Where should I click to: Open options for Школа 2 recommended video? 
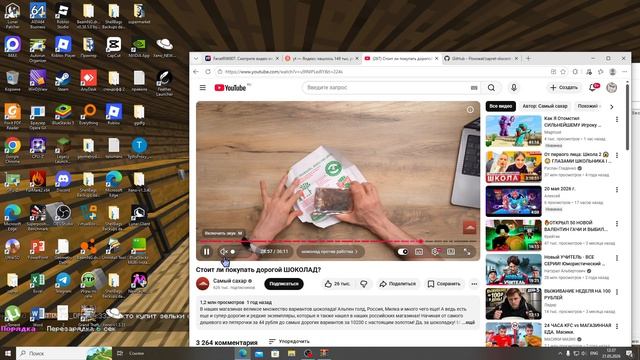[x=617, y=156]
